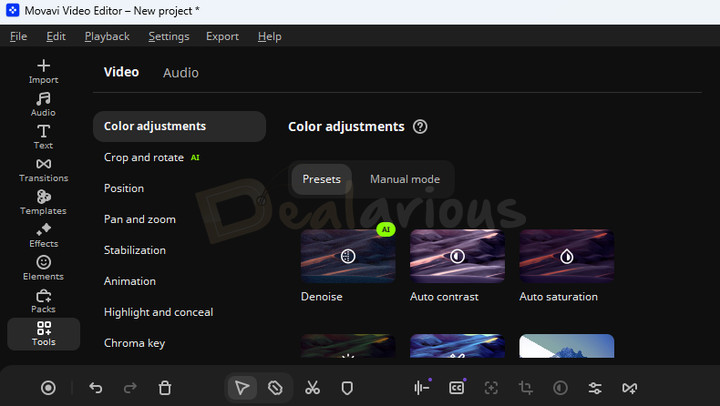Open the Playback menu
This screenshot has width=720, height=406.
tap(107, 36)
